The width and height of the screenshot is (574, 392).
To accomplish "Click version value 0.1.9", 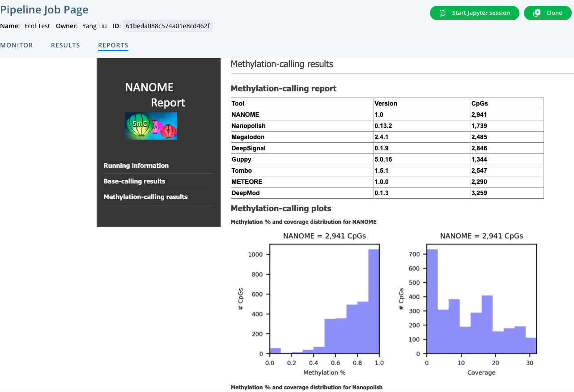I will click(382, 148).
